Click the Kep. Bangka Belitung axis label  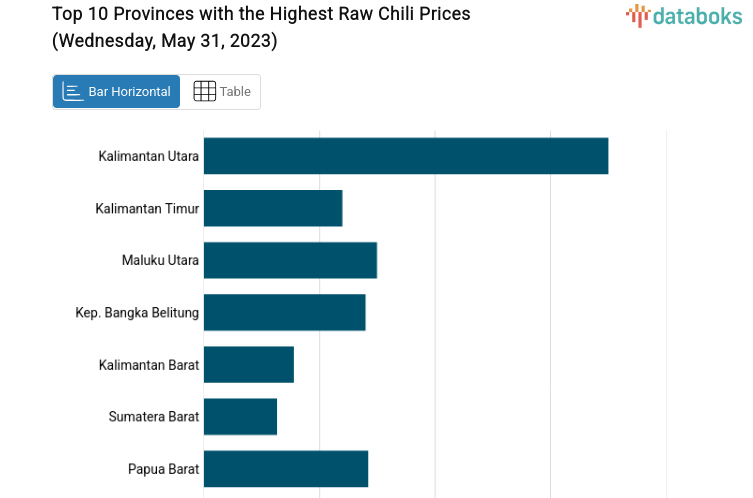137,312
